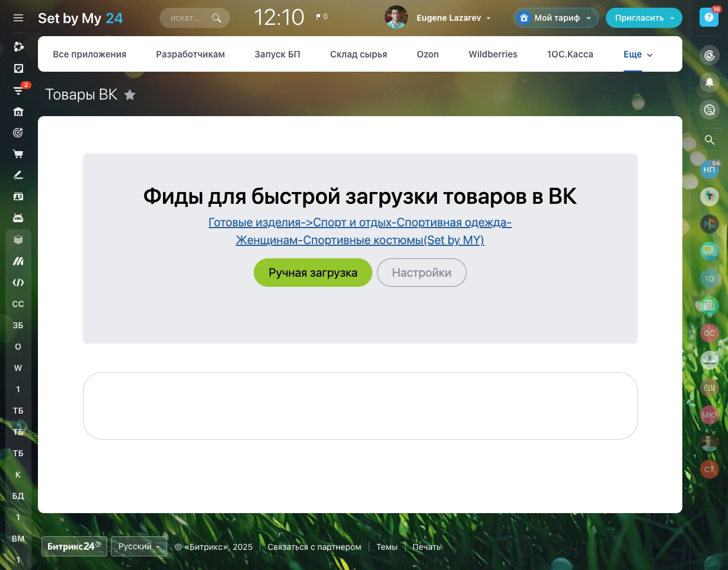Open the Склад сырья tab
Image resolution: width=728 pixels, height=570 pixels.
(x=358, y=55)
